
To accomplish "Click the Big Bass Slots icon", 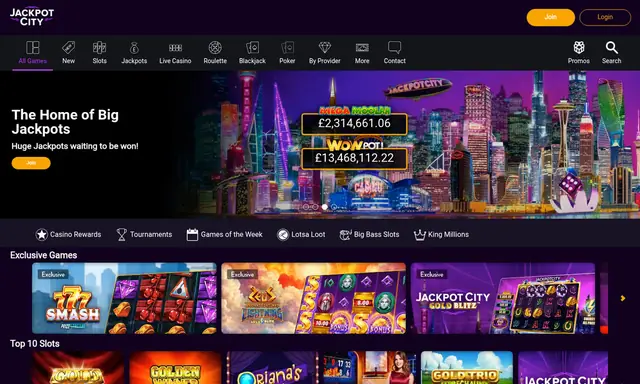I will tap(345, 235).
